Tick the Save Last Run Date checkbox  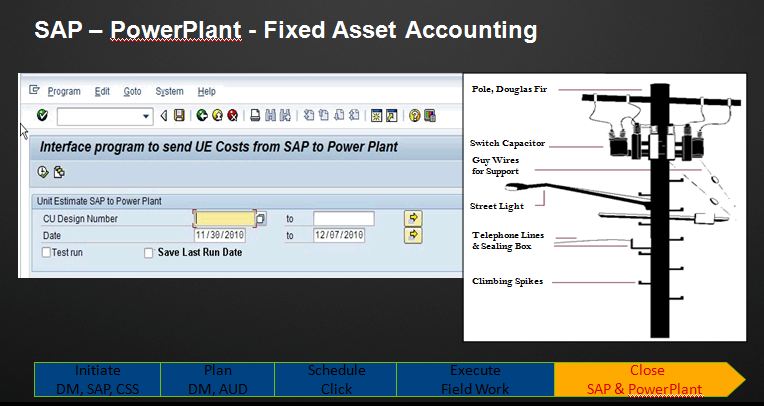click(x=149, y=253)
